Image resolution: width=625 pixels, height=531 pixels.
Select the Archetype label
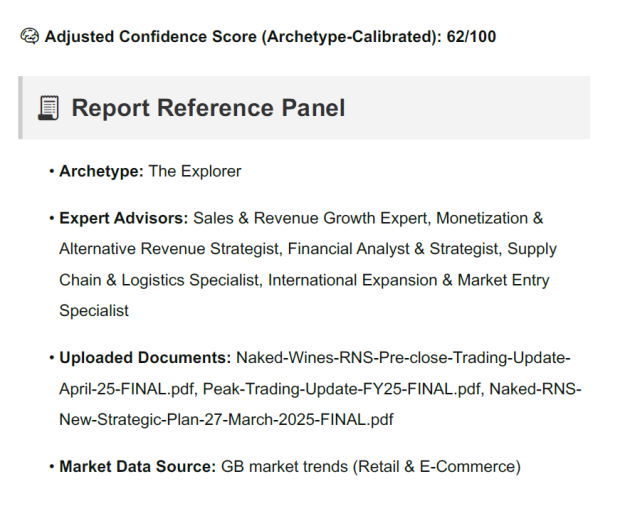101,171
